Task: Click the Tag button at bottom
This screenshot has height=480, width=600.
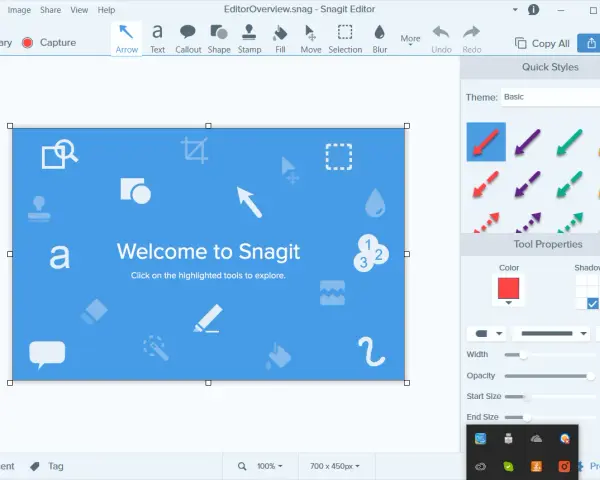Action: coord(47,466)
